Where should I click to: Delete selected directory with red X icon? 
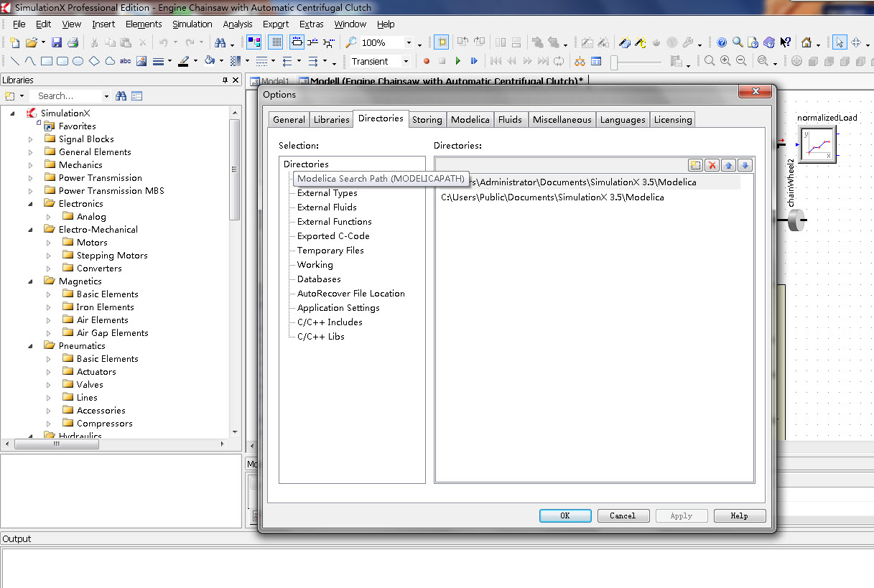click(x=712, y=165)
